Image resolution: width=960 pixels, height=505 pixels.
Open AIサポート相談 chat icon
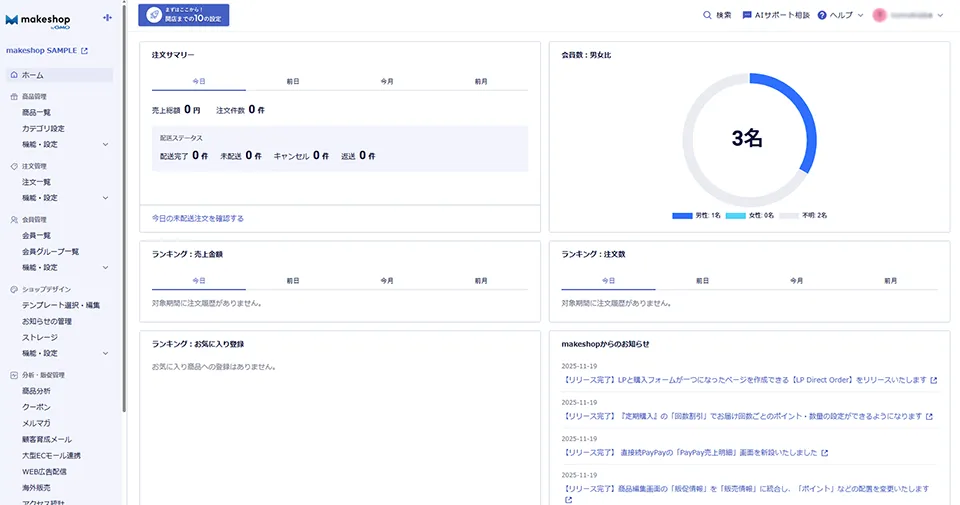click(x=747, y=15)
